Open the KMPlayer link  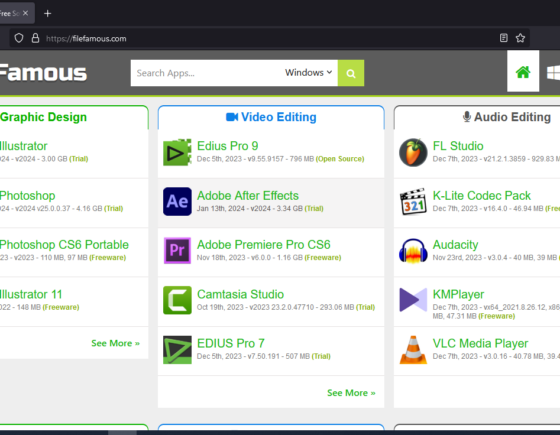[458, 294]
